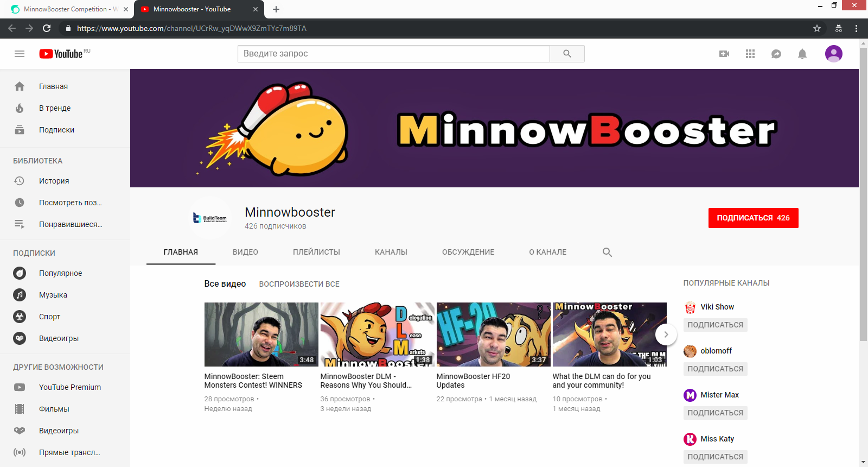Viewport: 868px width, 467px height.
Task: Open YouTube Premium in sidebar
Action: pyautogui.click(x=65, y=387)
